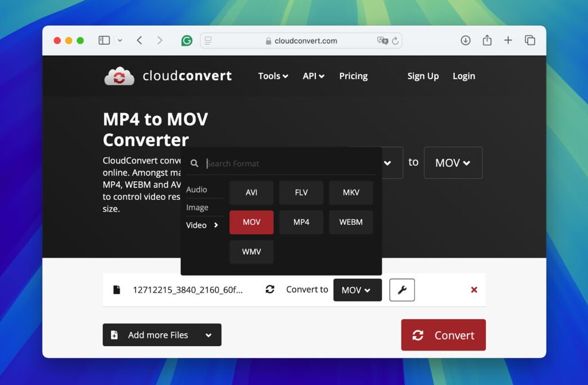Click the CloudConvert cloud logo icon
588x385 pixels.
pyautogui.click(x=119, y=76)
